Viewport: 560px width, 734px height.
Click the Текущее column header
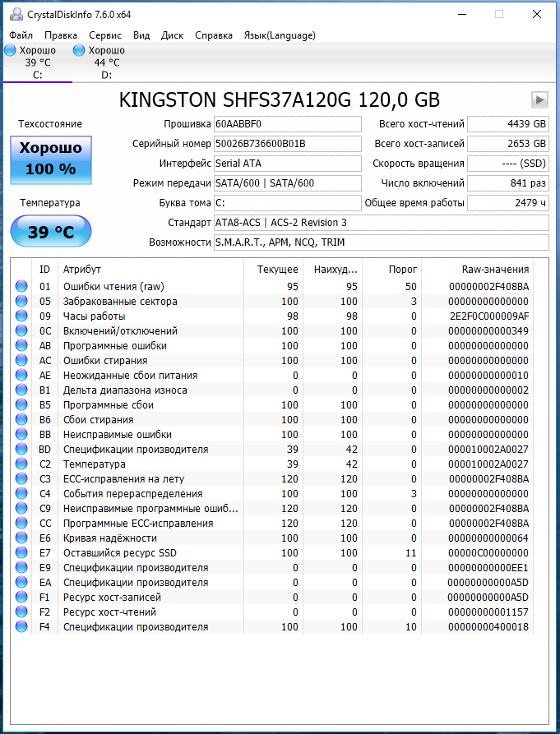pyautogui.click(x=273, y=269)
